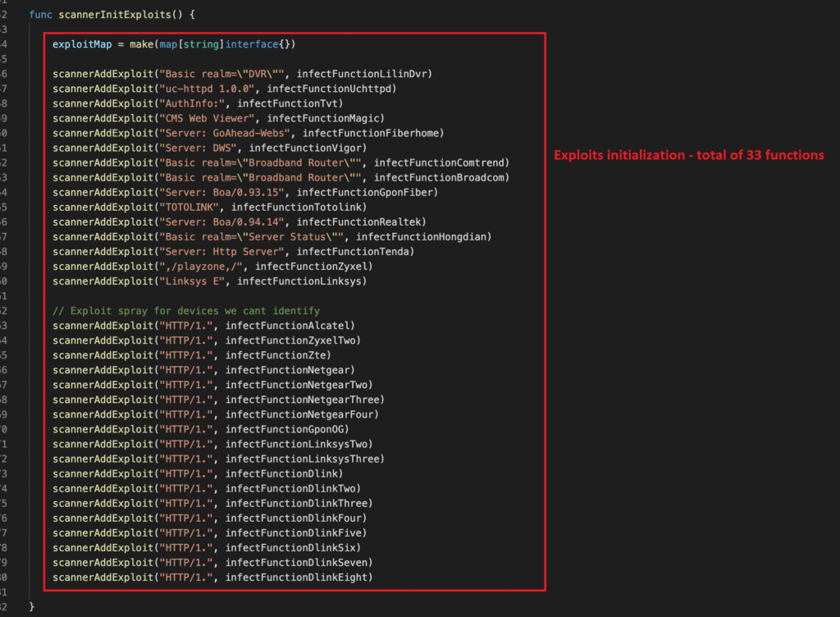The width and height of the screenshot is (840, 617).
Task: Click the line containing infectFunctionDlinkFive
Action: 209,533
